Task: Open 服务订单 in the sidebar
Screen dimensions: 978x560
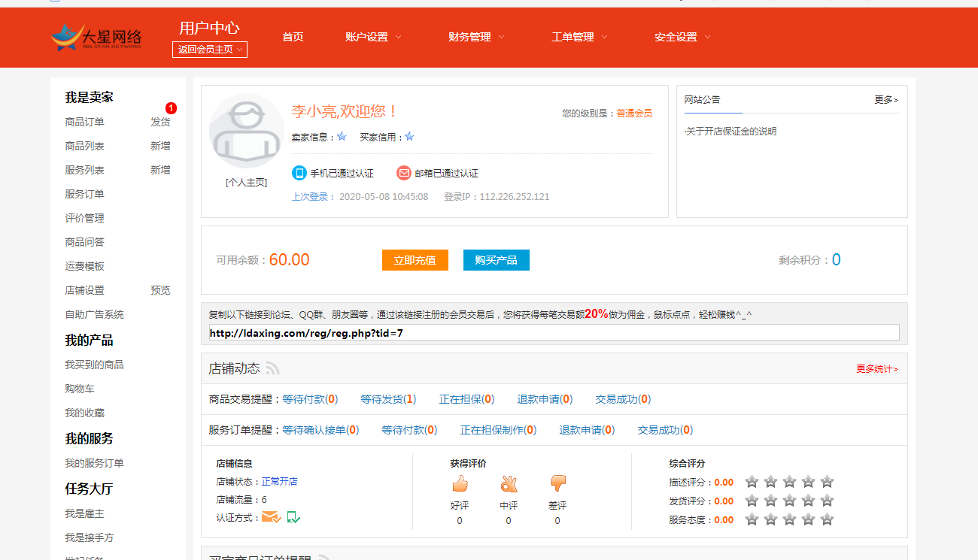Action: (84, 194)
